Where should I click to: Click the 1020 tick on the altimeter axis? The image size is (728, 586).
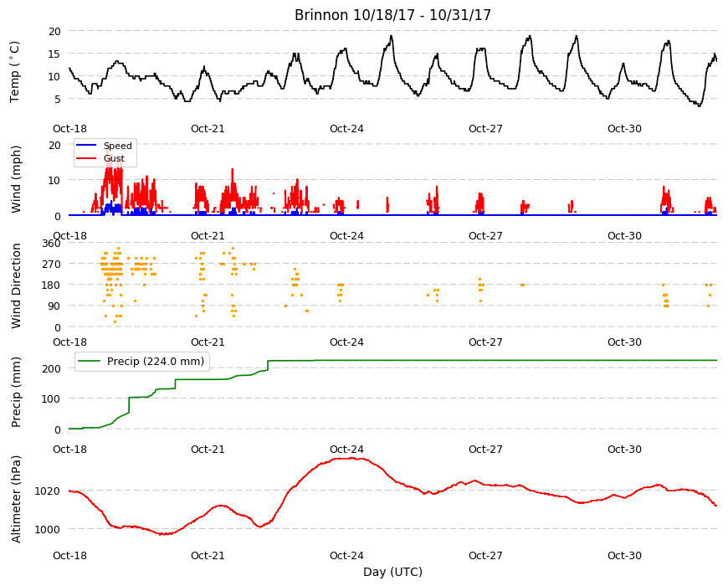tap(48, 491)
